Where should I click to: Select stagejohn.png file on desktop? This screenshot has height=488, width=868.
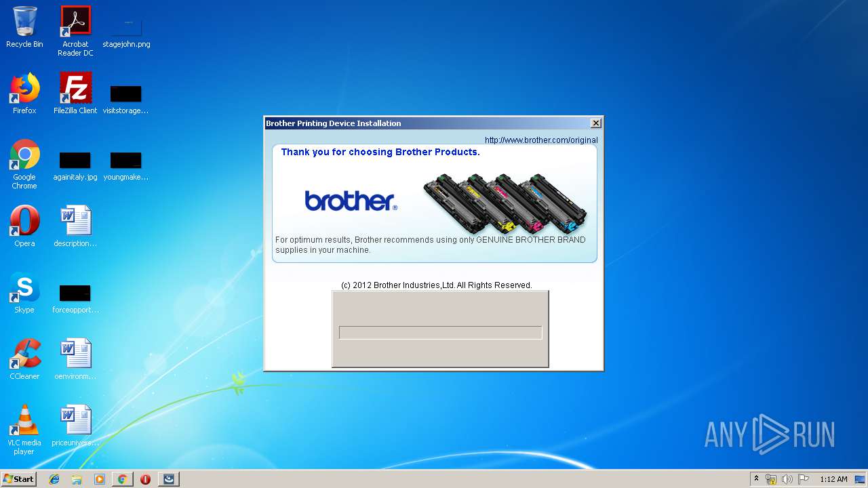(x=126, y=31)
